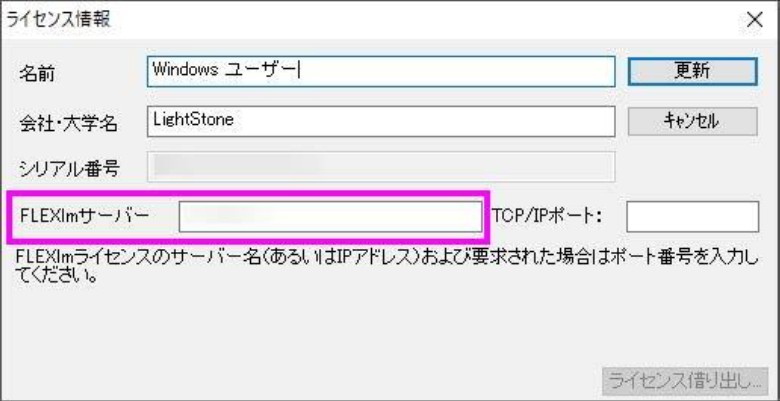Screen dimensions: 780x401
Task: Click the grayed-out シリアル番号 field
Action: [380, 166]
